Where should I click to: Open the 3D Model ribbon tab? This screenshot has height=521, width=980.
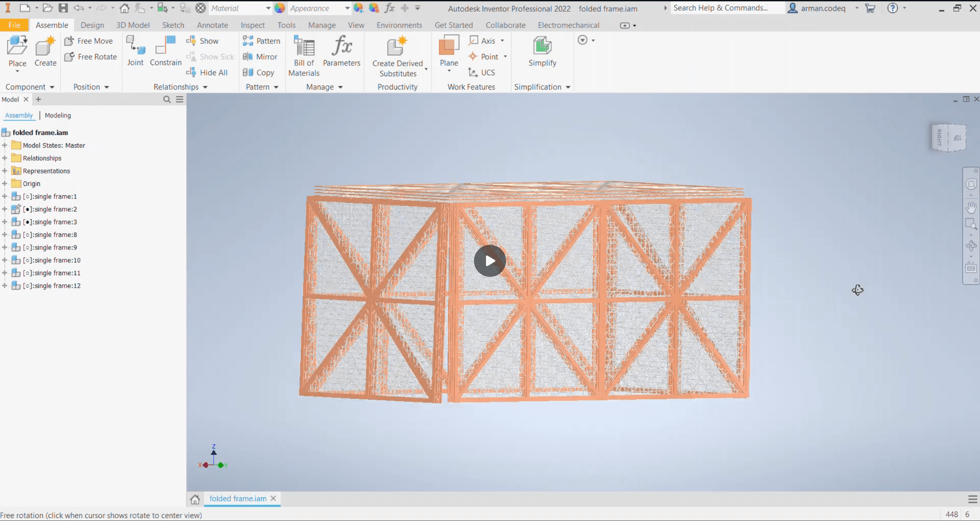[x=133, y=25]
